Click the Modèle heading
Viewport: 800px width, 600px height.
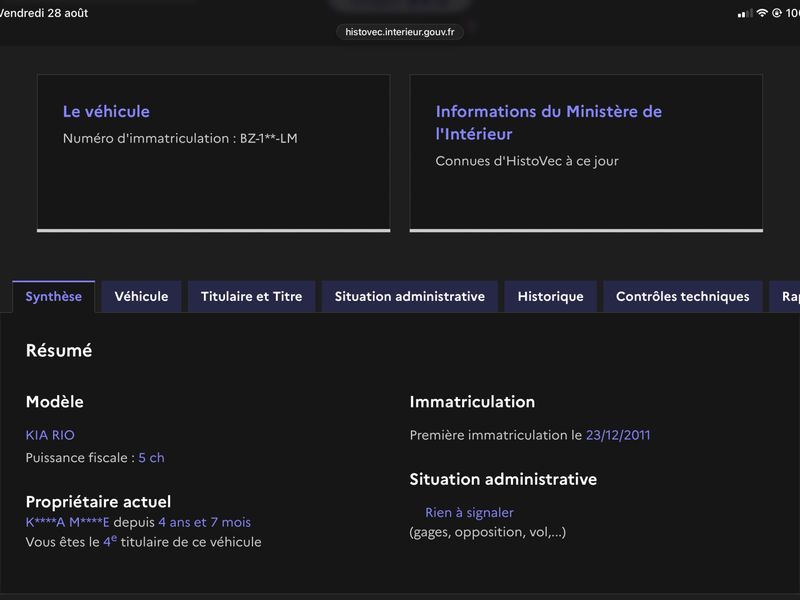pos(55,402)
